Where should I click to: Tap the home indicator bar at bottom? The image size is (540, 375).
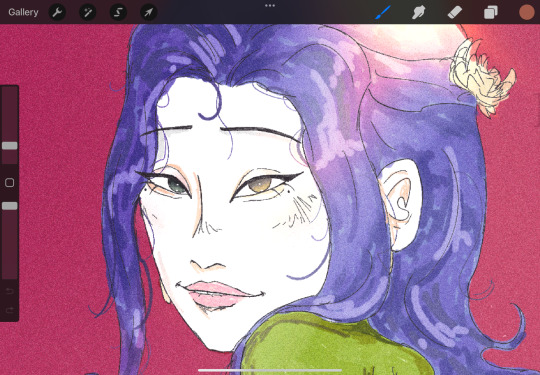(270, 371)
